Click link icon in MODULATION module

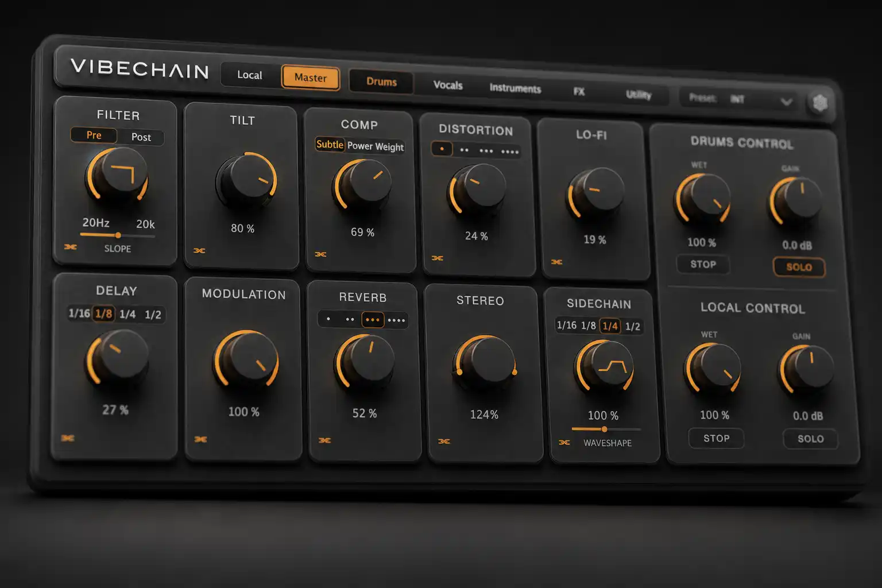pyautogui.click(x=200, y=439)
